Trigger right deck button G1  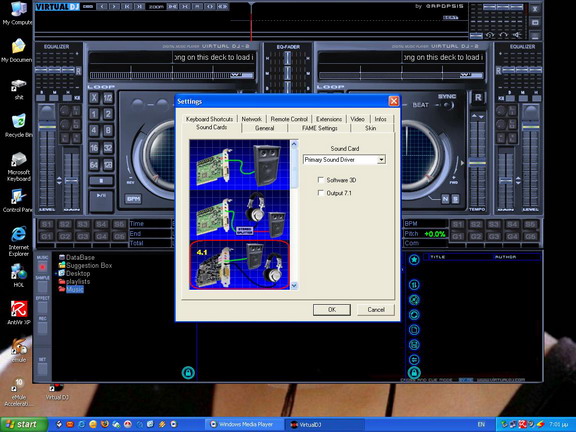pos(458,236)
